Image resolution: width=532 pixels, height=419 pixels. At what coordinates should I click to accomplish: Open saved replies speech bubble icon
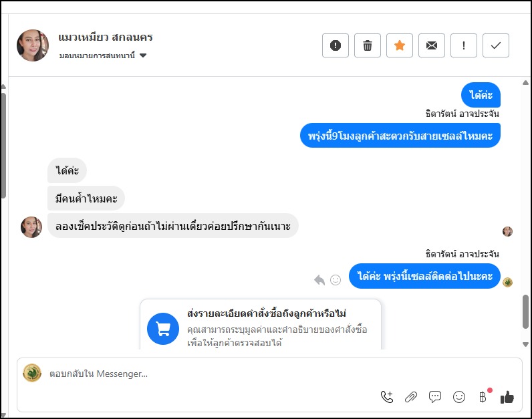pyautogui.click(x=435, y=397)
